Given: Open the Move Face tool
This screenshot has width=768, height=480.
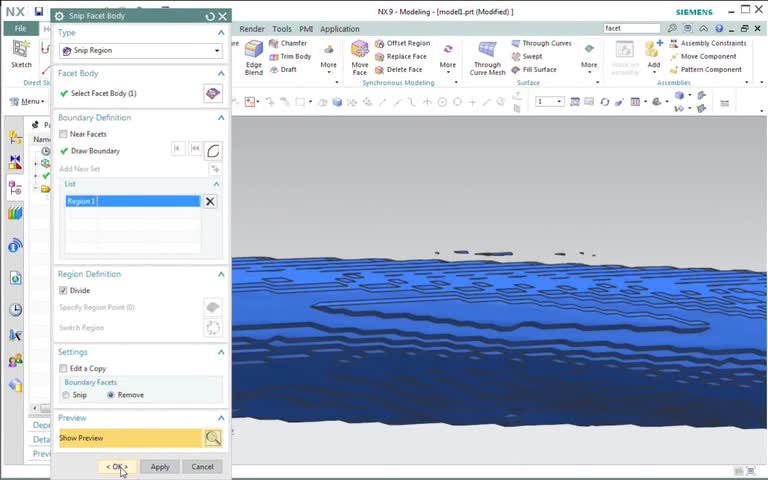Looking at the screenshot, I should (360, 58).
